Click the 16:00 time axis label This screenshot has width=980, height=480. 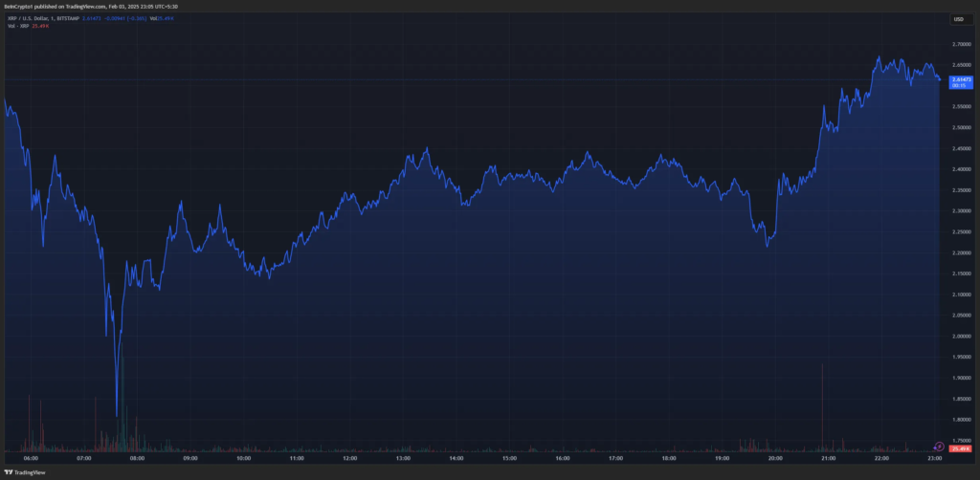pyautogui.click(x=563, y=458)
